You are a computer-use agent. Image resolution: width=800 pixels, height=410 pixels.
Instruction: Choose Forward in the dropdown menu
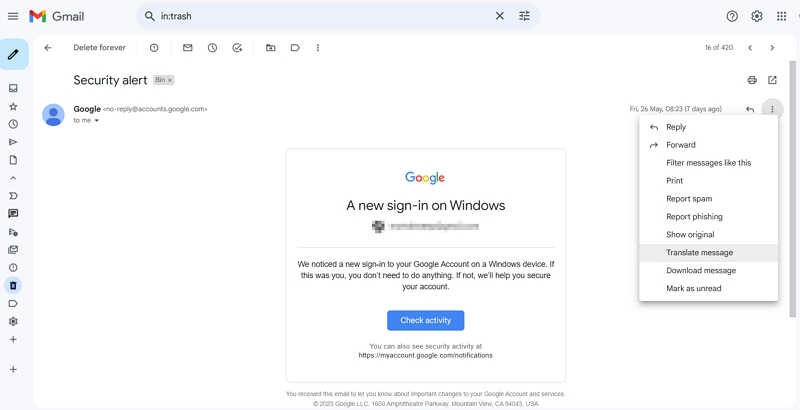coord(709,145)
